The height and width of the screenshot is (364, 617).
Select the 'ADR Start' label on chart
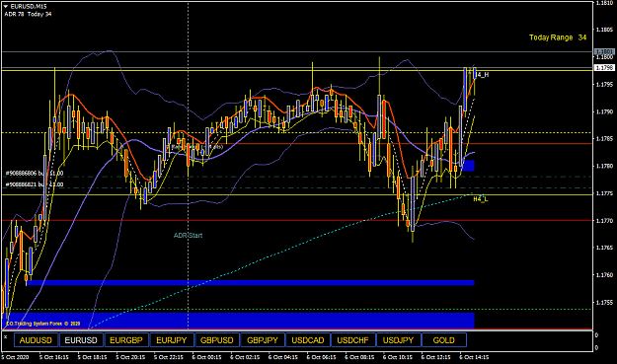[x=189, y=236]
